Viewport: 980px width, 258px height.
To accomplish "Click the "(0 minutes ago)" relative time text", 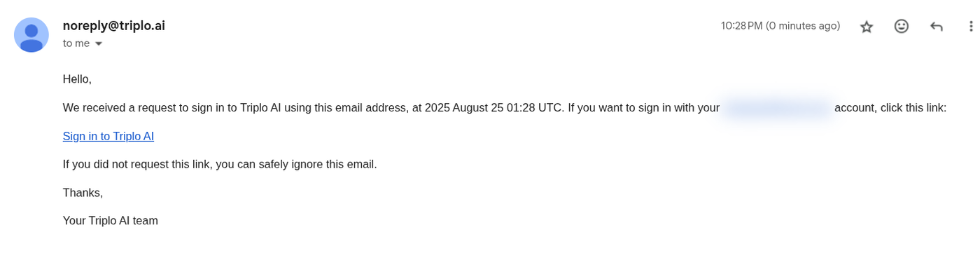I will 803,26.
